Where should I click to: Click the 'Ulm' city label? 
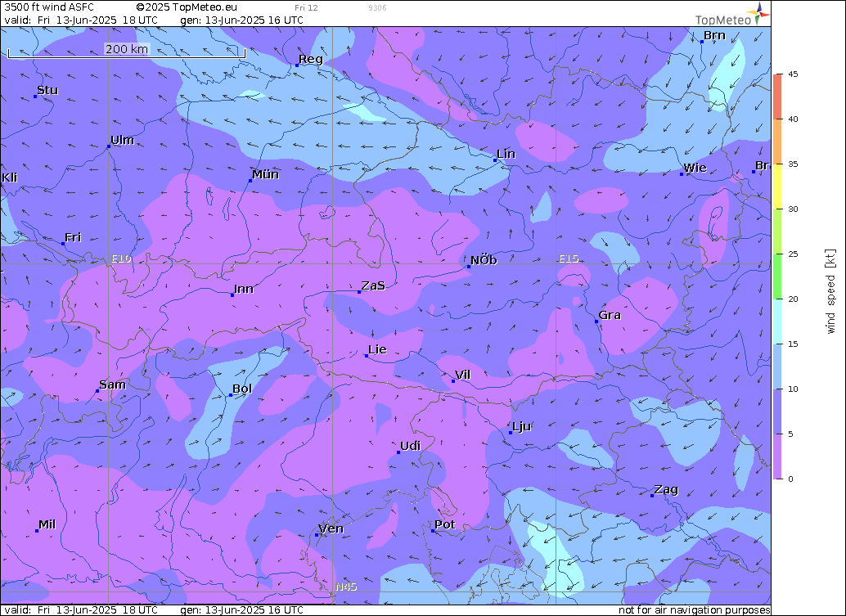(123, 140)
